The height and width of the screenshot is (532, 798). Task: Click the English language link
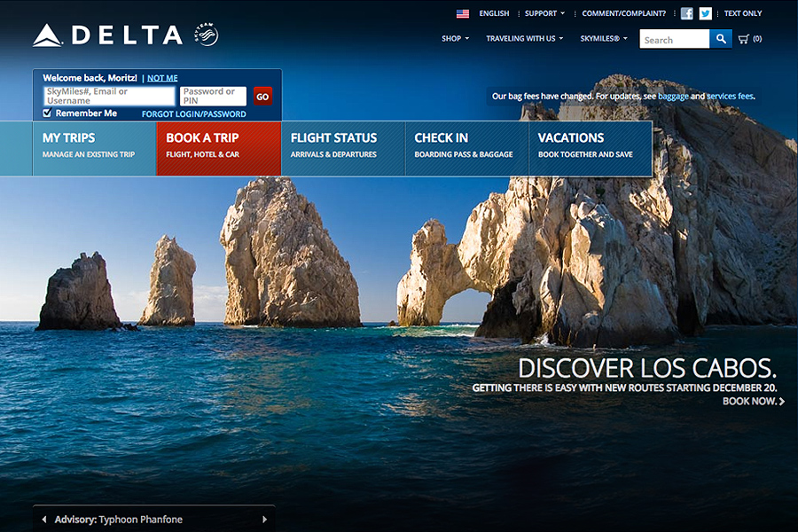[494, 14]
